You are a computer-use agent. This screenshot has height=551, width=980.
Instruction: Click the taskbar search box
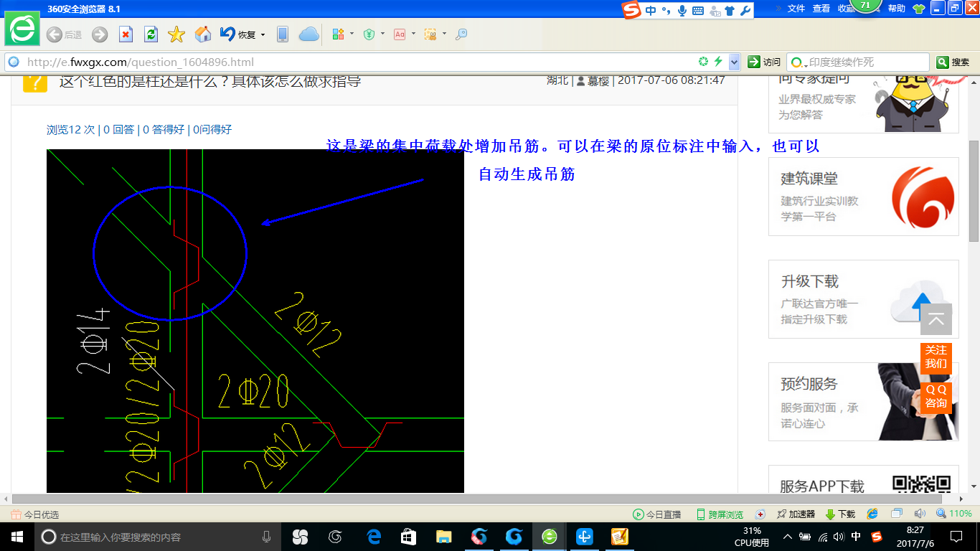pyautogui.click(x=158, y=537)
